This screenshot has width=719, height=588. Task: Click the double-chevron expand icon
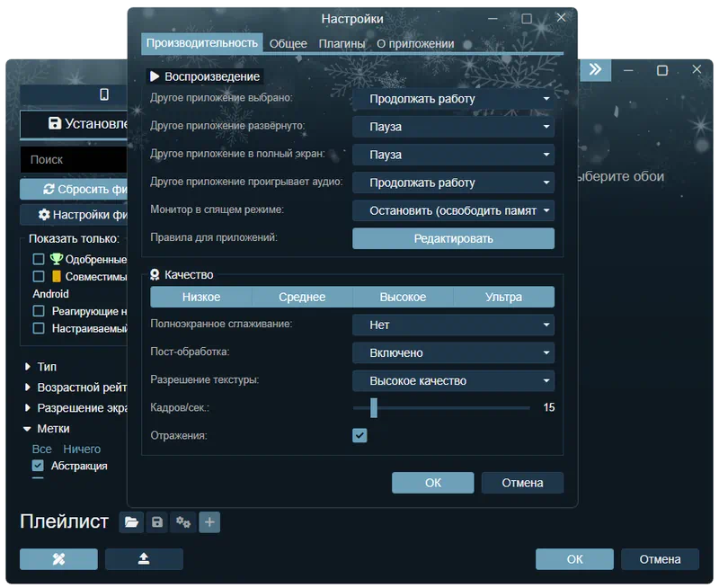595,70
